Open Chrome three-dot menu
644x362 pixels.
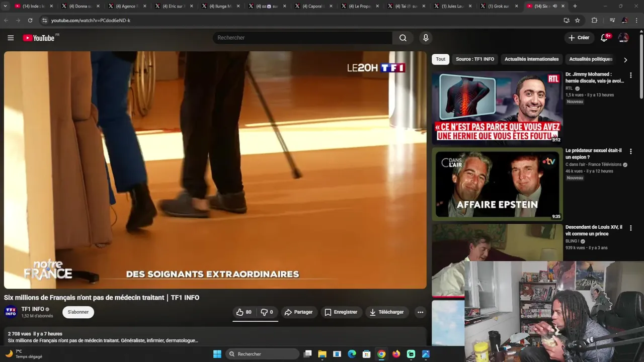click(636, 20)
